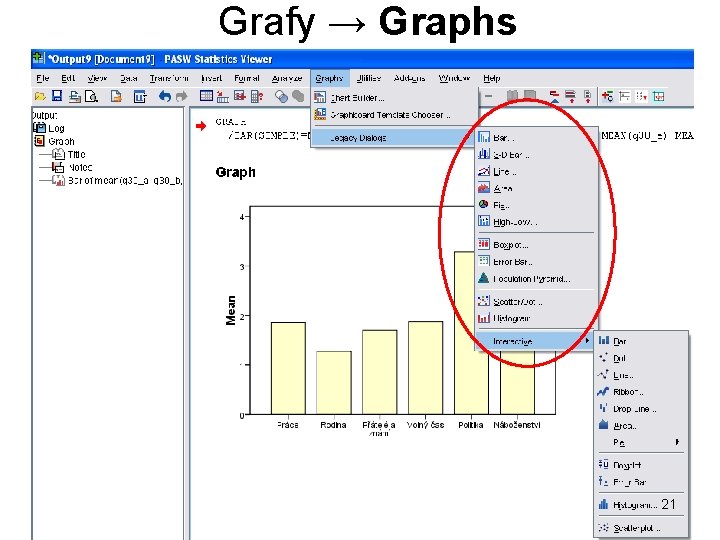The height and width of the screenshot is (540, 720).
Task: Choose Area from Legacy Dialogs submenu
Action: pyautogui.click(x=536, y=188)
